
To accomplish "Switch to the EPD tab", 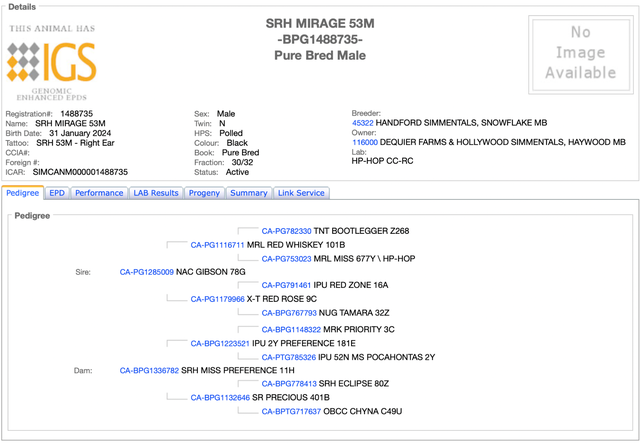I will [57, 193].
